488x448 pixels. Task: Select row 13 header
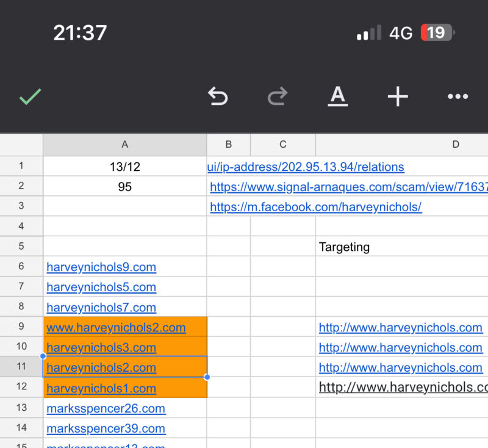click(21, 408)
